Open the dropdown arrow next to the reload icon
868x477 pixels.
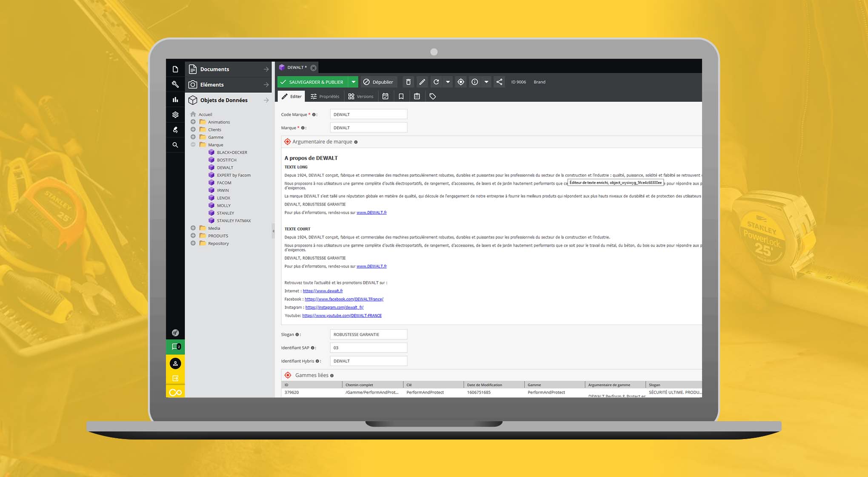coord(448,82)
